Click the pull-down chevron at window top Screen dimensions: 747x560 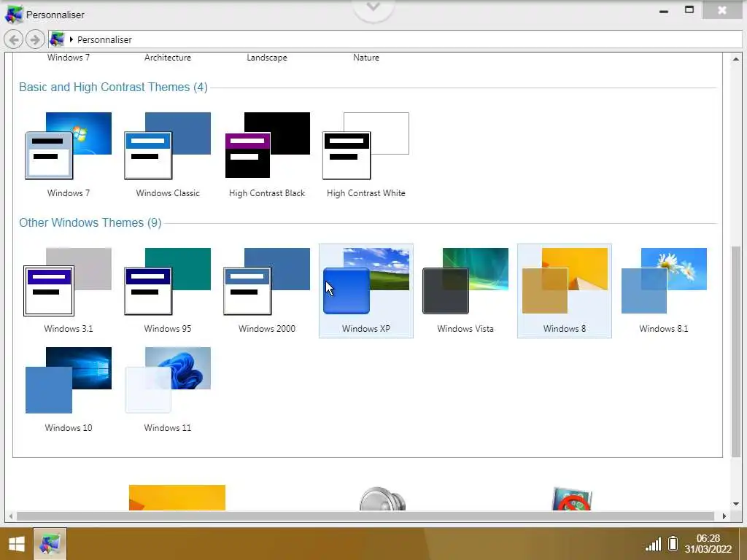coord(373,7)
